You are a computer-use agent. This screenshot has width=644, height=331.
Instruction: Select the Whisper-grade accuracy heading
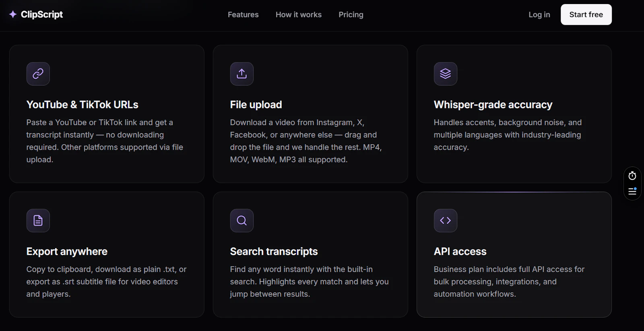(493, 105)
